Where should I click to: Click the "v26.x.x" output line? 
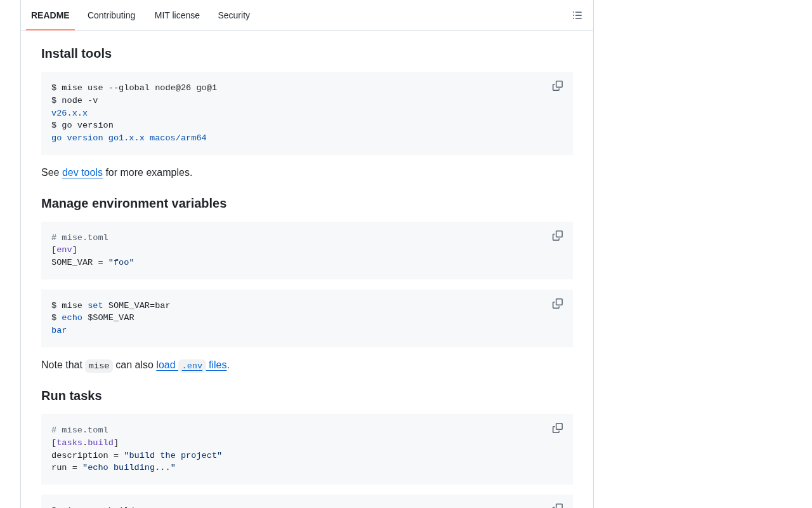coord(70,114)
